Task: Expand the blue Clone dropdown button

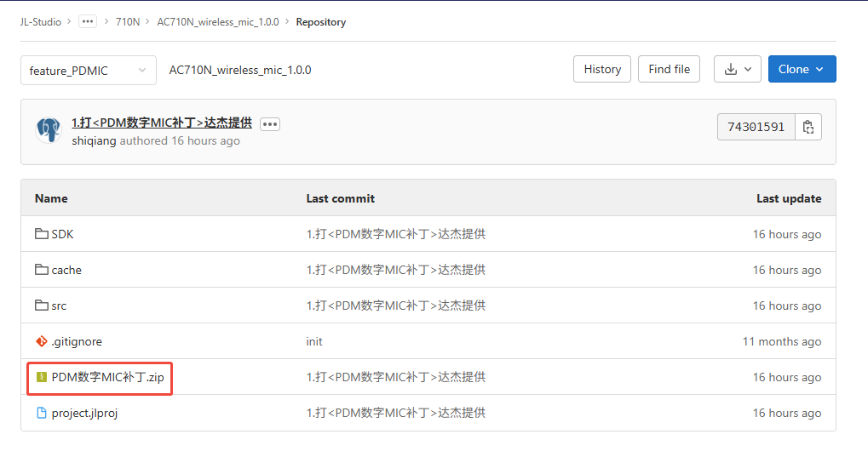Action: coord(802,69)
